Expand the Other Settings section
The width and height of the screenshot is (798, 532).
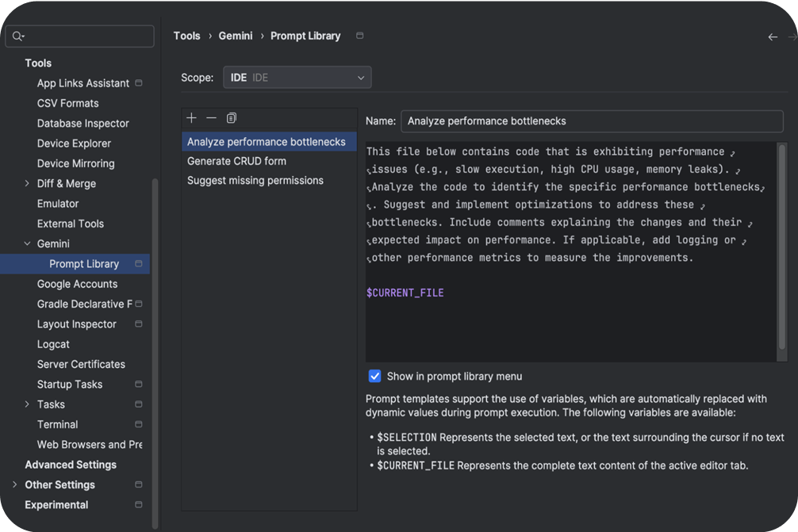click(x=13, y=484)
